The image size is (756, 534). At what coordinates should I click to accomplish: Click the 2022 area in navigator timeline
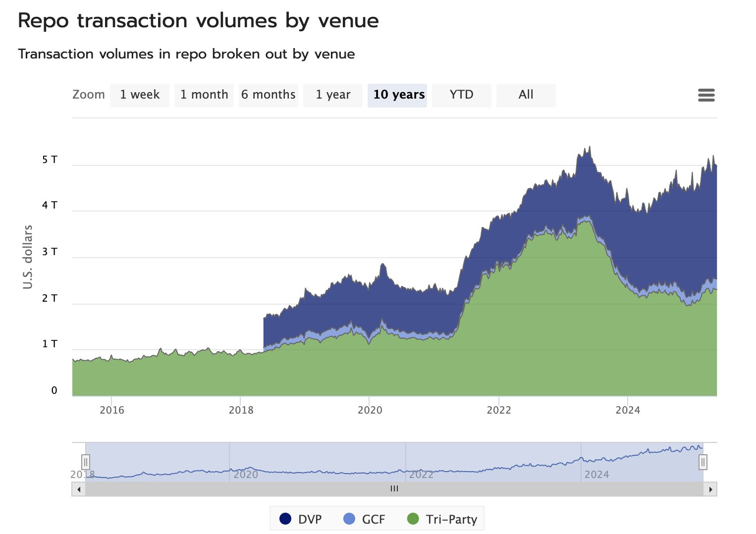(421, 474)
